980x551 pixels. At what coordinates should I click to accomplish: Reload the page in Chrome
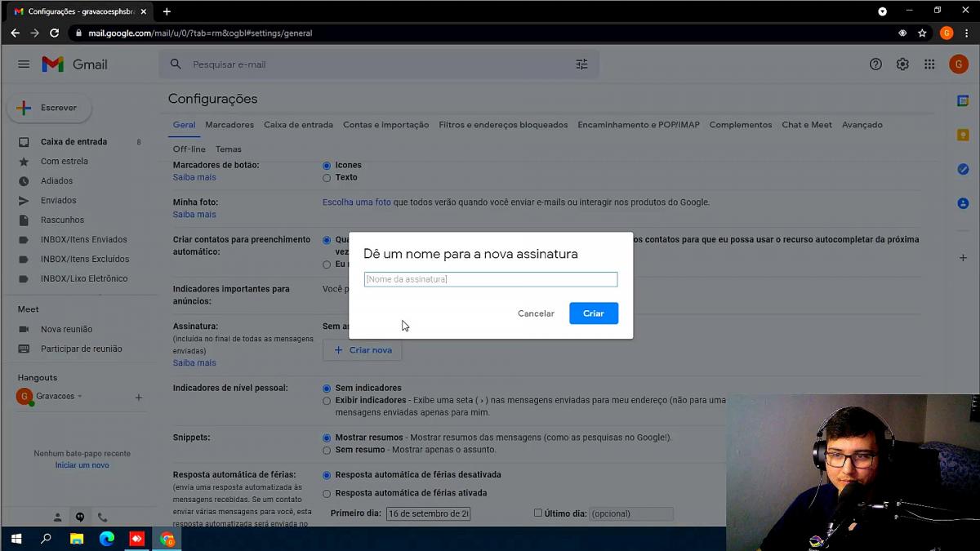point(54,33)
